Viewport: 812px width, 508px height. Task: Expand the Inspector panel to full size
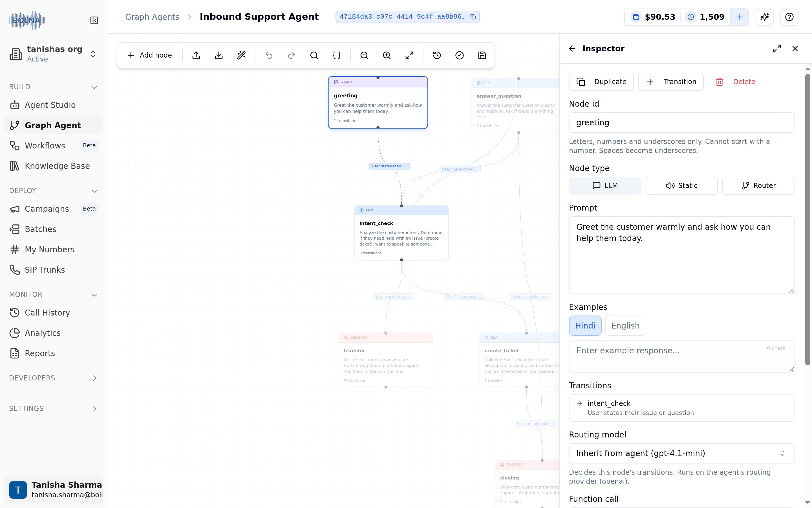777,49
